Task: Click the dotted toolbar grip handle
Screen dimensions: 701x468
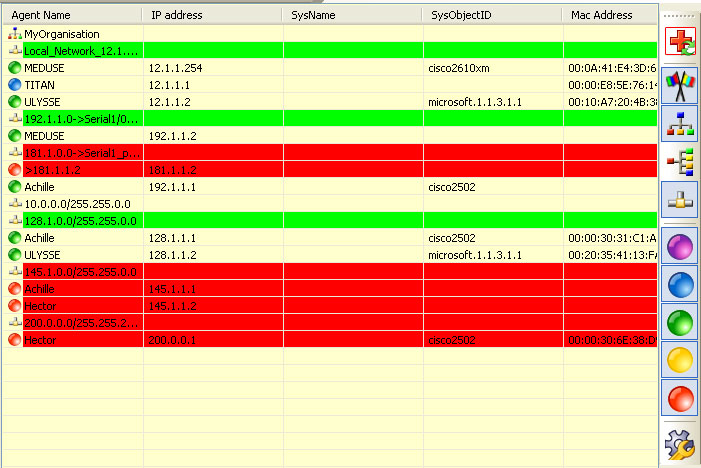Action: click(679, 16)
